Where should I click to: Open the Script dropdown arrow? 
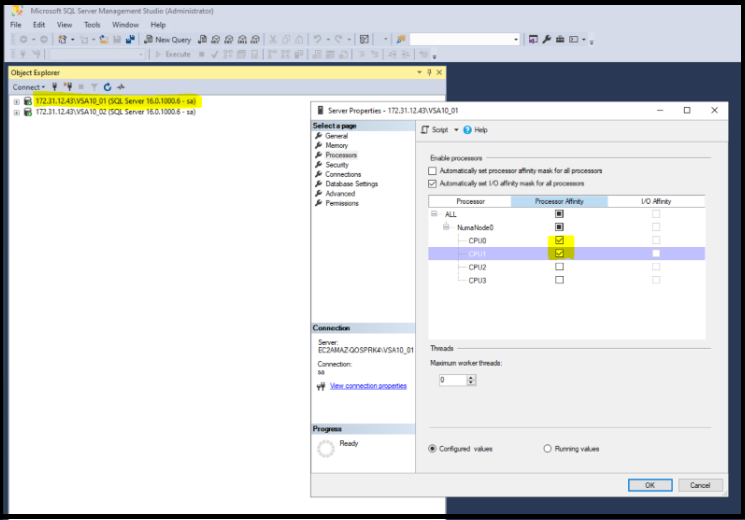(456, 130)
